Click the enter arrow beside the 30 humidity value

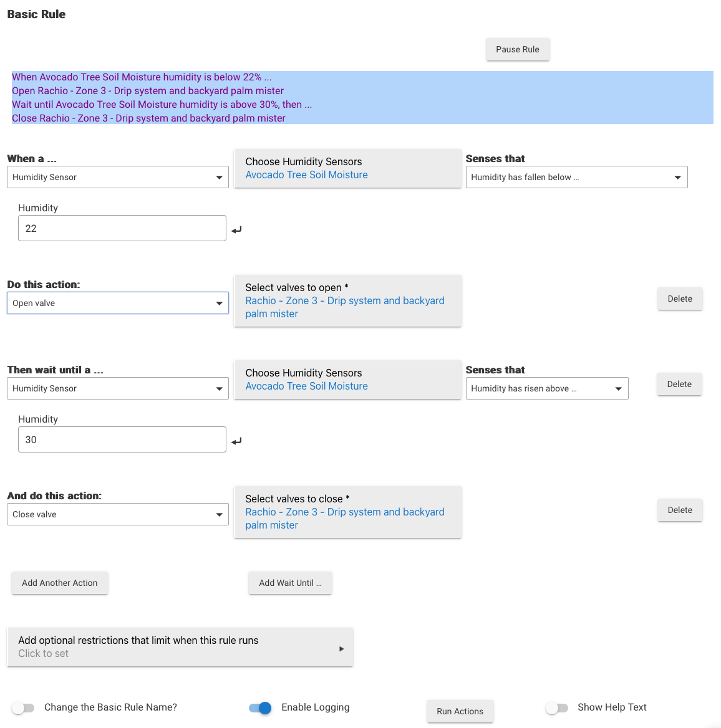tap(236, 441)
